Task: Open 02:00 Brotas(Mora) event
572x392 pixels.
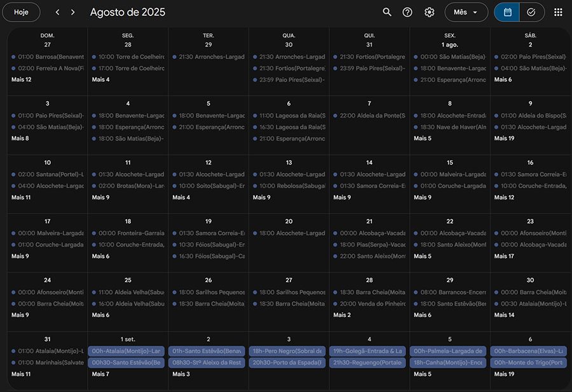Action: (128, 186)
